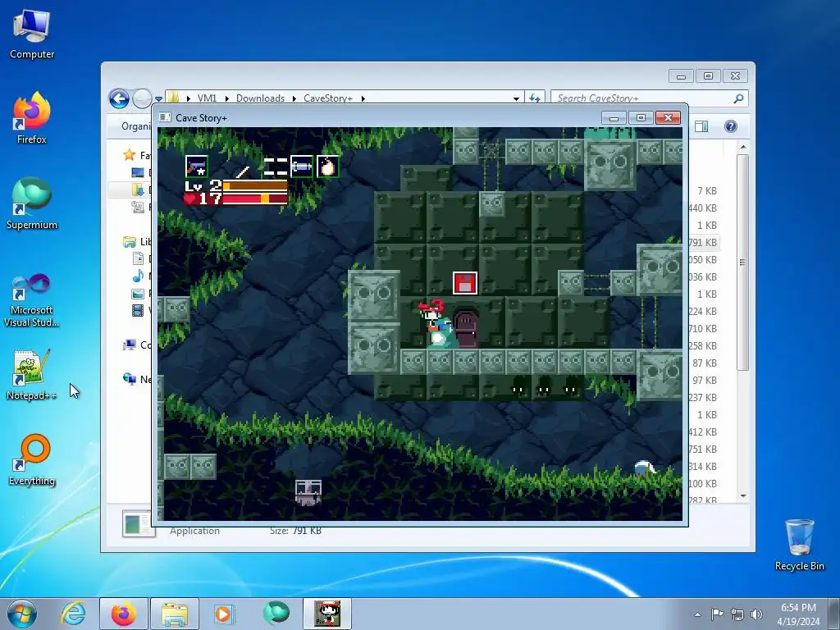The width and height of the screenshot is (840, 630).
Task: Select VM1 in the address breadcrumb
Action: pyautogui.click(x=207, y=98)
